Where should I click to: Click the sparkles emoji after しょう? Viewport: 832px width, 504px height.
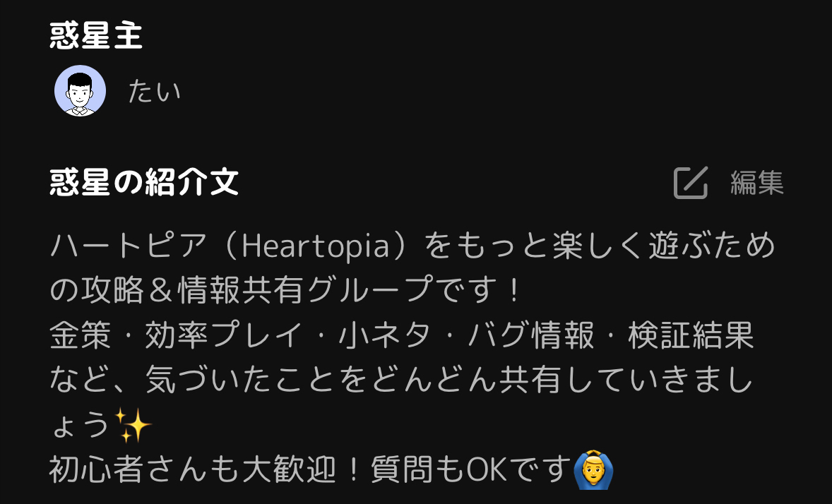(x=133, y=425)
